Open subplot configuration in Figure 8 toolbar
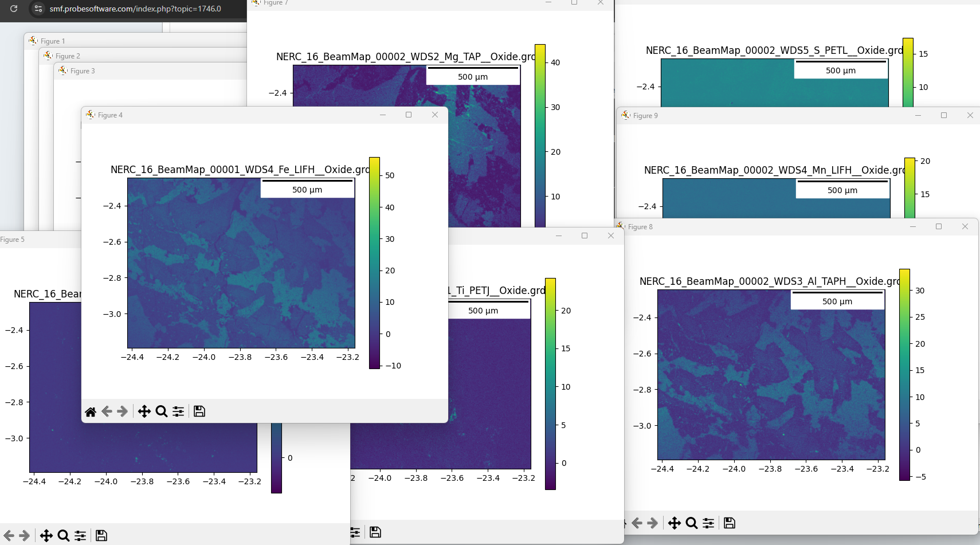Viewport: 980px width, 545px height. 708,523
